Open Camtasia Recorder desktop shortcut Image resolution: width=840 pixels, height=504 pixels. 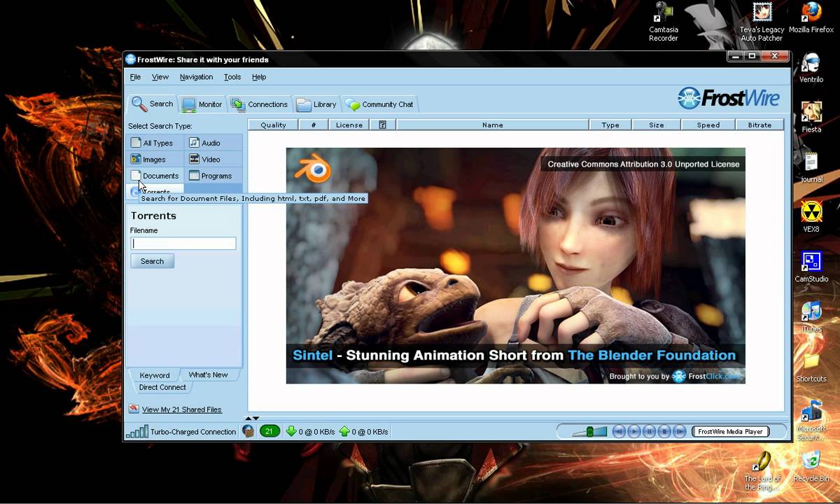pyautogui.click(x=663, y=22)
